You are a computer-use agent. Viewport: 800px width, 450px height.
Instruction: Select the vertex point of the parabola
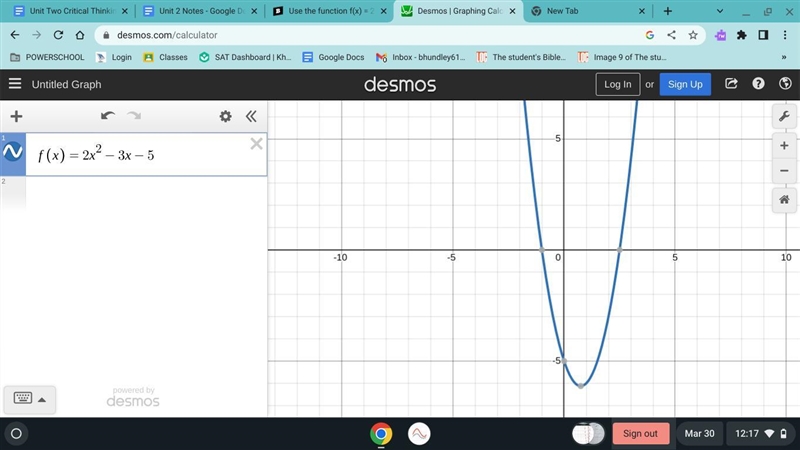(x=581, y=386)
